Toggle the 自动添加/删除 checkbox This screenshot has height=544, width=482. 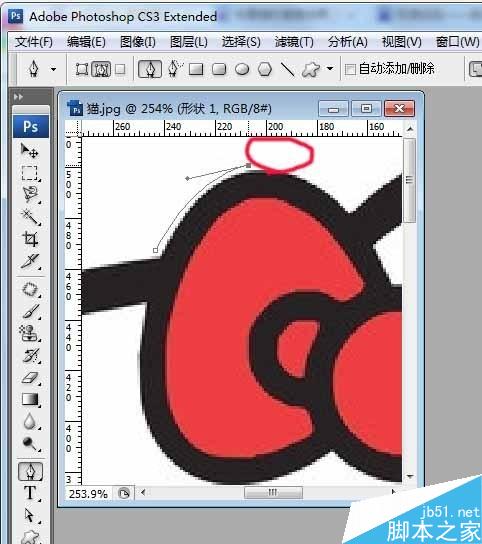click(350, 69)
